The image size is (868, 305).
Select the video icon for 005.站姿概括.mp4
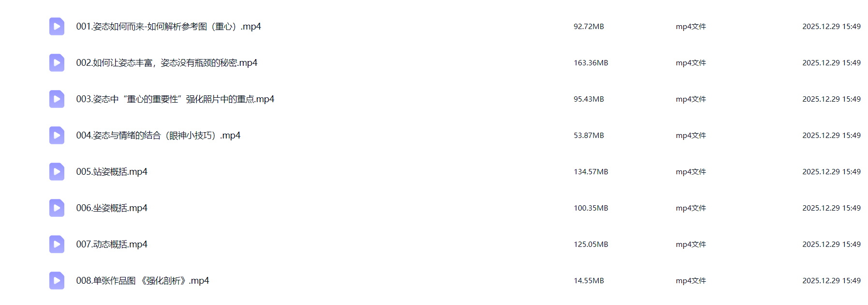(57, 172)
